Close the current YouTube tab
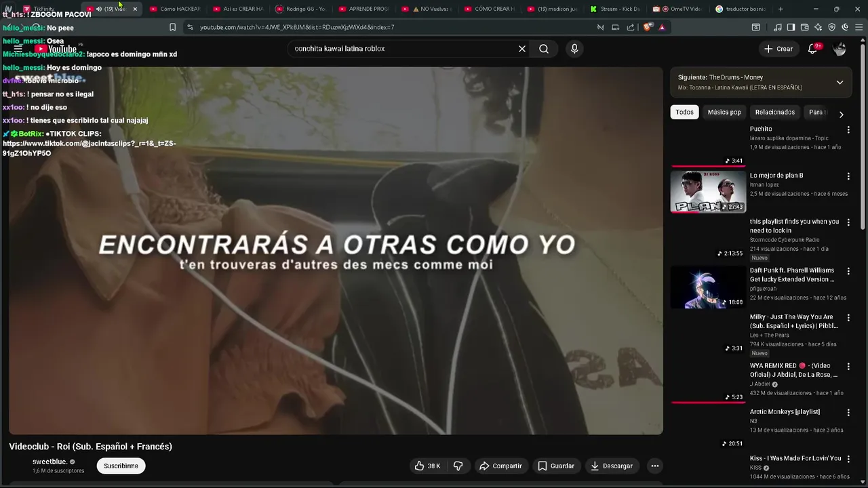 pos(135,9)
